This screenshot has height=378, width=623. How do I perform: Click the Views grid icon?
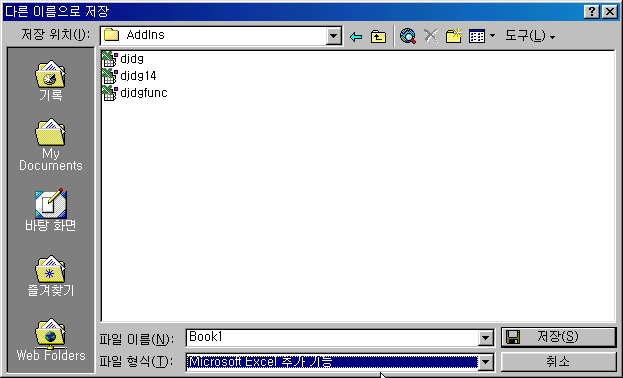(x=476, y=36)
